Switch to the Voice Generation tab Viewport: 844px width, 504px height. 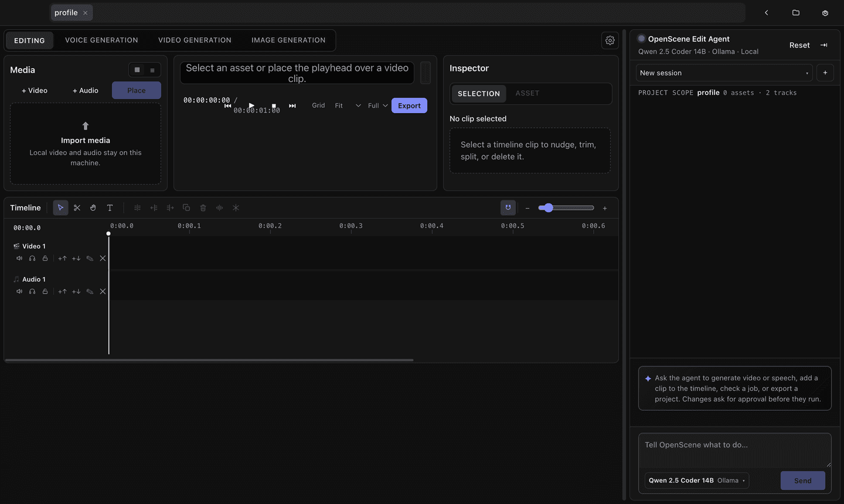pyautogui.click(x=101, y=40)
